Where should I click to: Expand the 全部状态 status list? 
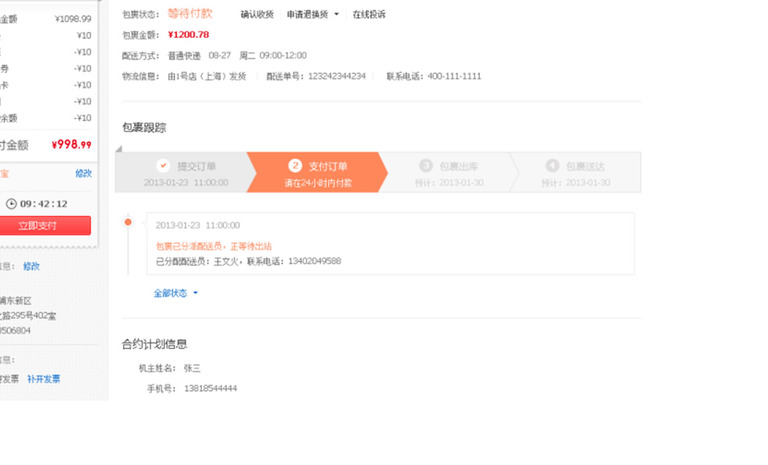tap(176, 293)
